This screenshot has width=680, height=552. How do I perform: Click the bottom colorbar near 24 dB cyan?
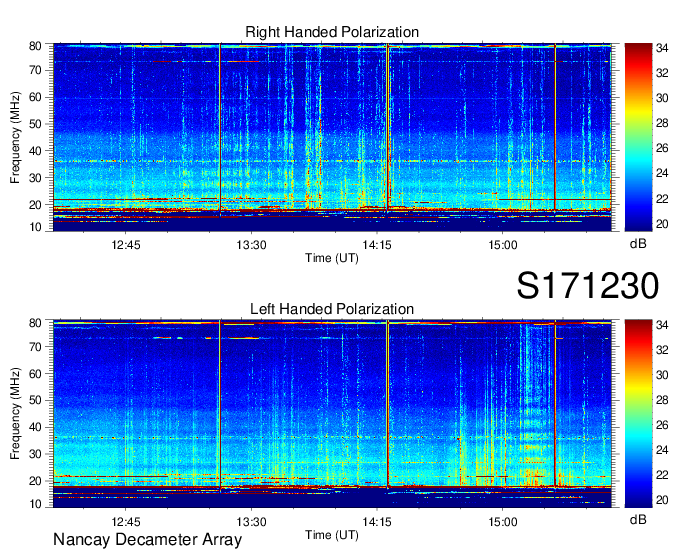(638, 450)
